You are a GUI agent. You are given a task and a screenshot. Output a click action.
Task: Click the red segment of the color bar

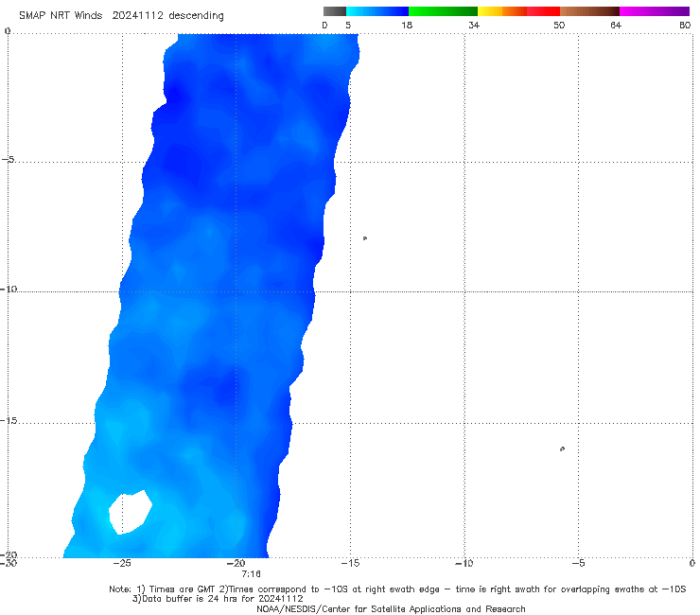pos(543,11)
